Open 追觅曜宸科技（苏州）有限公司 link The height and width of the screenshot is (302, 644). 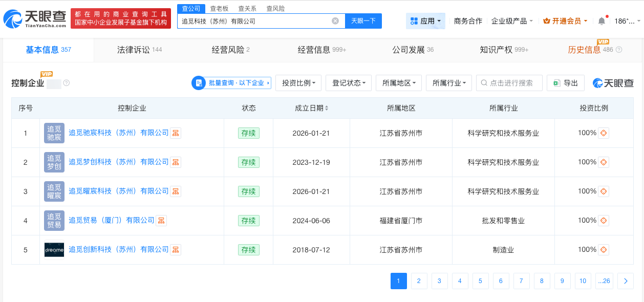(x=119, y=191)
